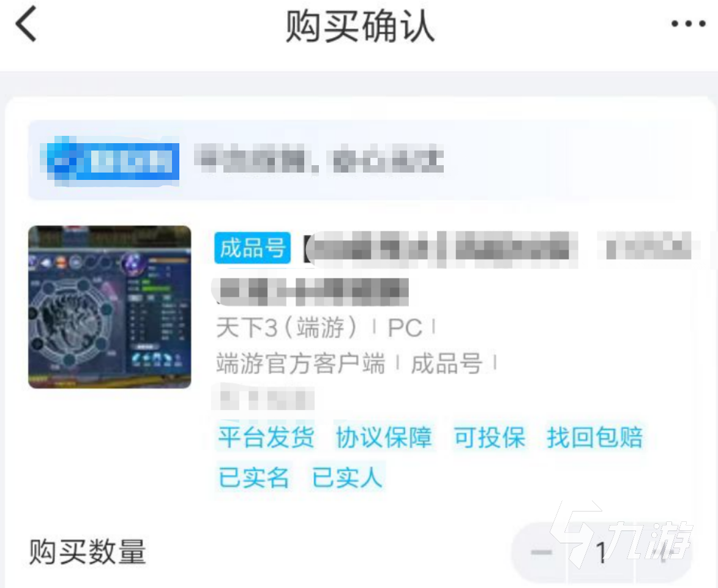Viewport: 718px width, 588px height.
Task: Increase purchase quantity with plus button
Action: 664,553
